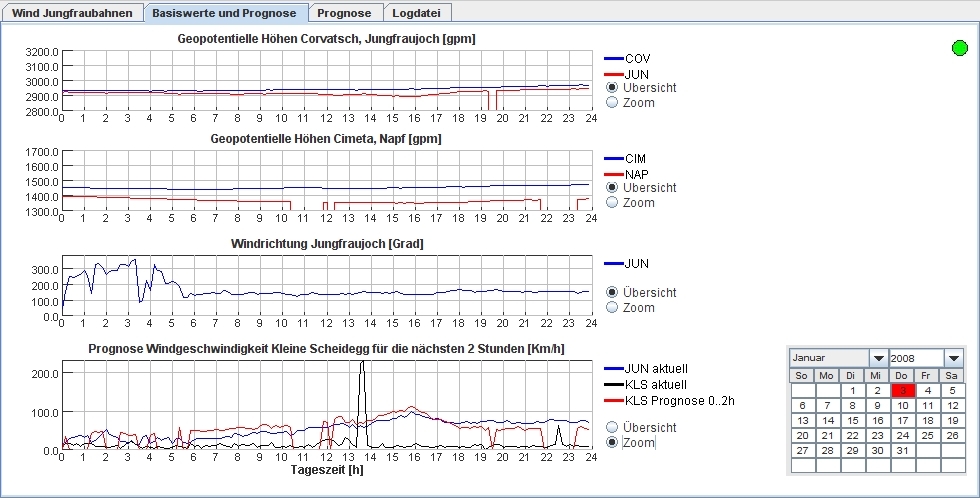Click the red NAP legend marker
This screenshot has width=980, height=498.
pos(613,174)
